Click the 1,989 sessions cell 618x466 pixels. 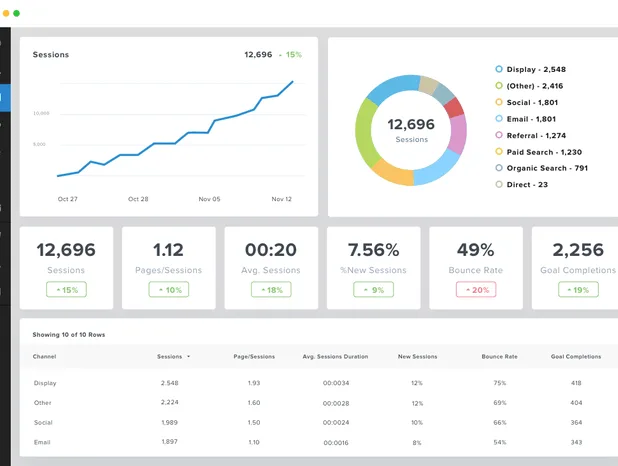tap(169, 422)
